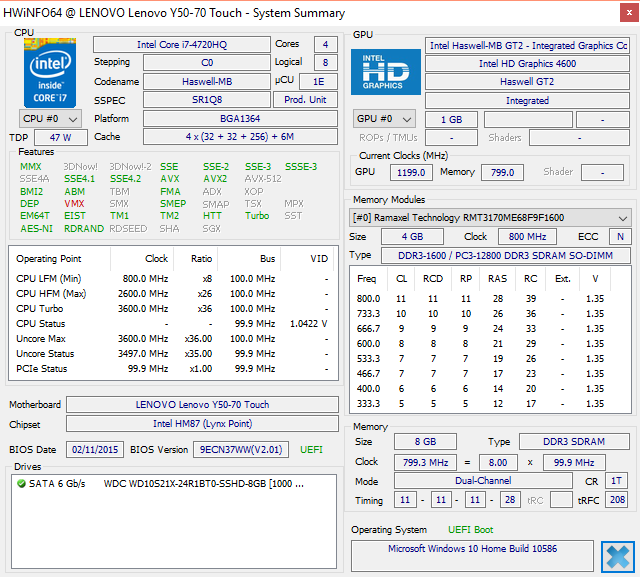Screen dimensions: 640x577
Task: Click the CPU LFM (Min) row
Action: [173, 279]
